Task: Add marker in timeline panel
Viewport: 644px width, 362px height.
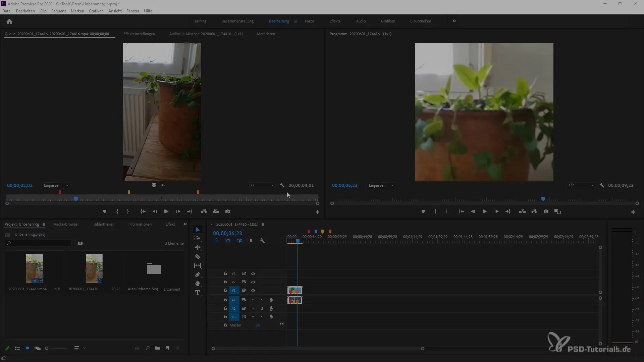Action: [x=251, y=241]
